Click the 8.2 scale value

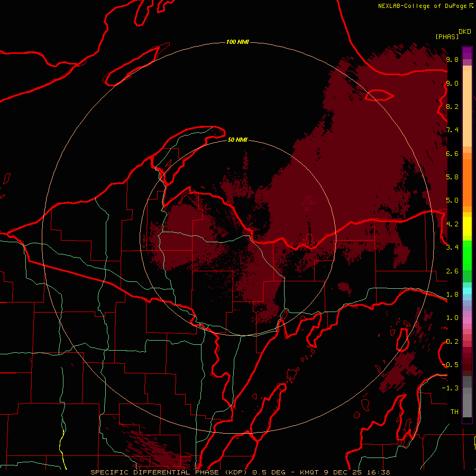click(x=452, y=106)
